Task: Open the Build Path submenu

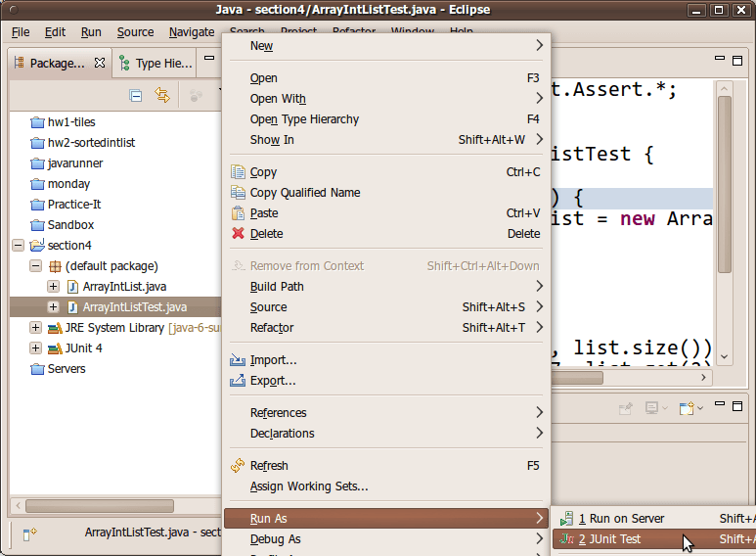Action: (x=386, y=286)
